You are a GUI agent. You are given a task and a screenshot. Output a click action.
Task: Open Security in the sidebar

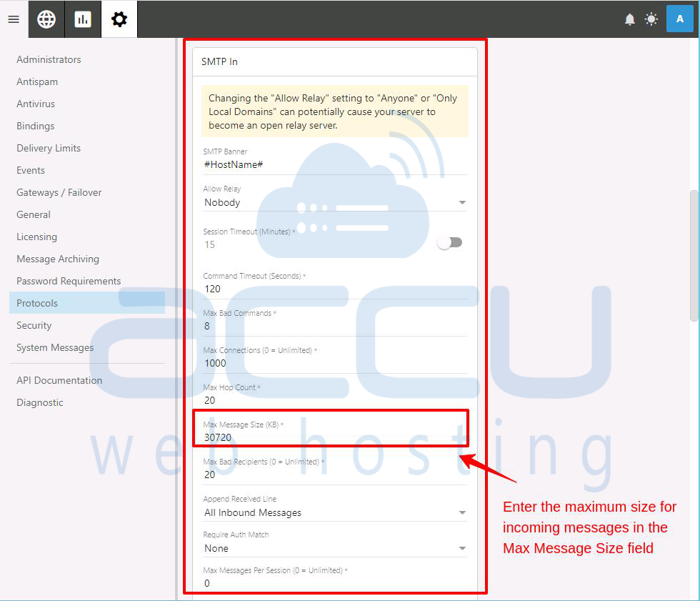(x=34, y=325)
